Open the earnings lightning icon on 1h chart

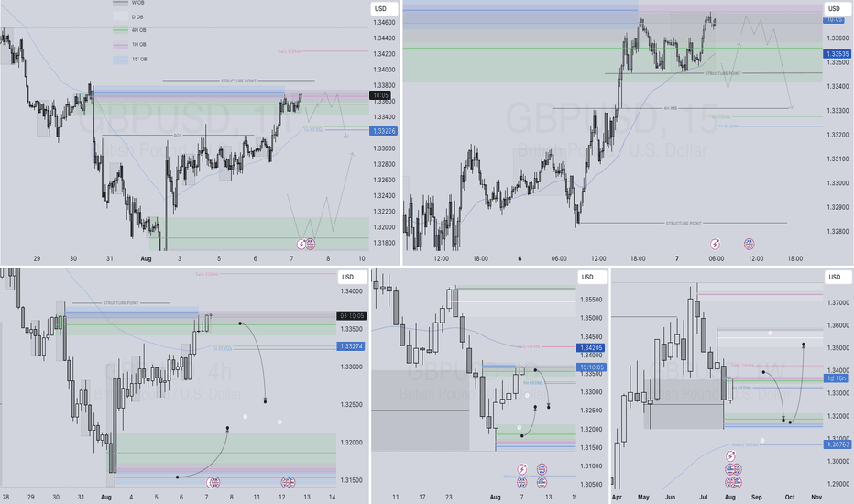(x=301, y=244)
